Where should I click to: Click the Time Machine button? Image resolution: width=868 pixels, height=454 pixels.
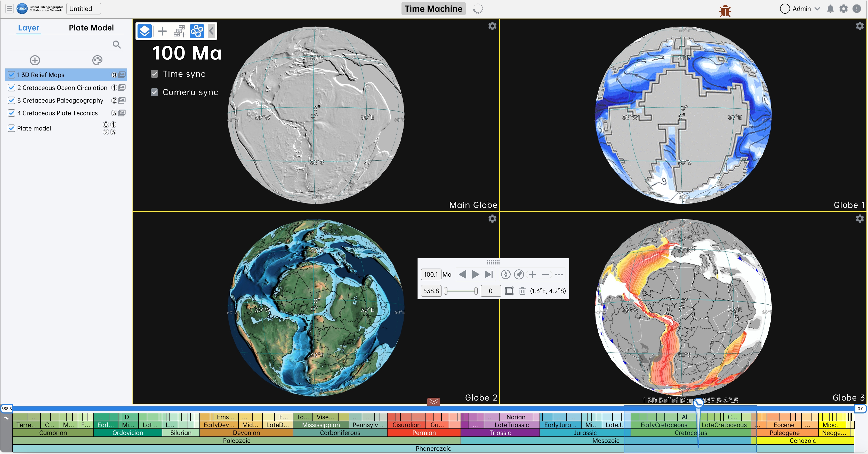point(433,9)
